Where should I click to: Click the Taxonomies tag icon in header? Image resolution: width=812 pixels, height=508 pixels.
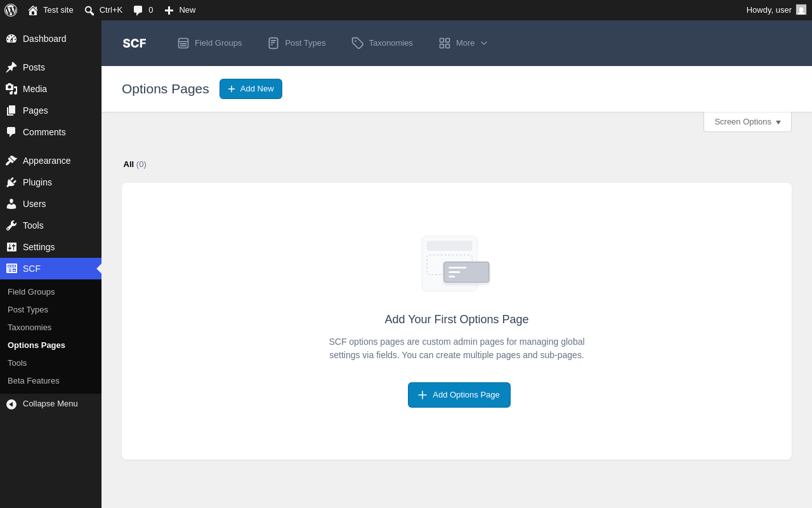click(x=358, y=43)
